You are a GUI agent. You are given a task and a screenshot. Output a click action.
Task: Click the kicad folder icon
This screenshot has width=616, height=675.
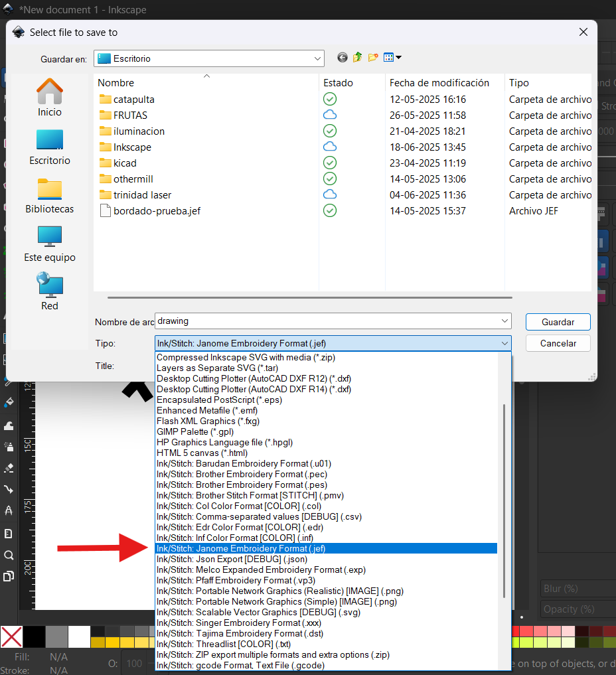click(105, 163)
